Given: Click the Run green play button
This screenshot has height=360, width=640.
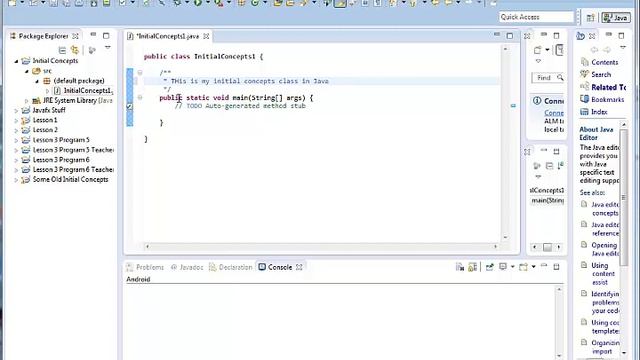Looking at the screenshot, I should click(198, 3).
